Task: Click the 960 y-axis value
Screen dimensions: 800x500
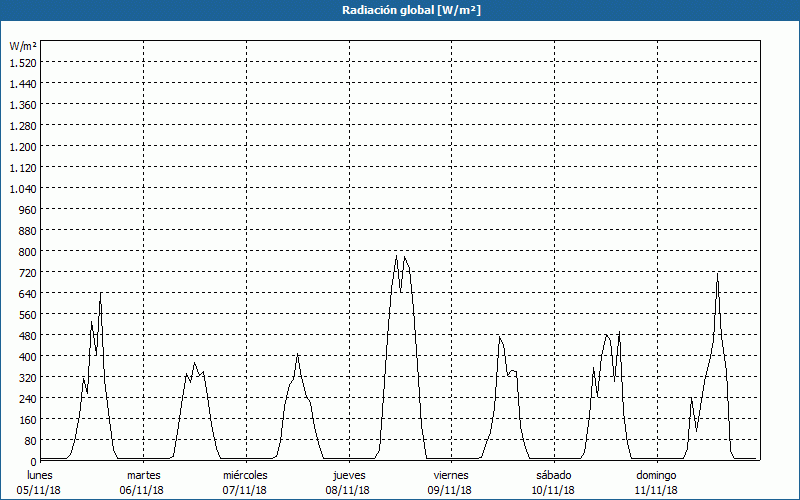Action: [x=28, y=210]
